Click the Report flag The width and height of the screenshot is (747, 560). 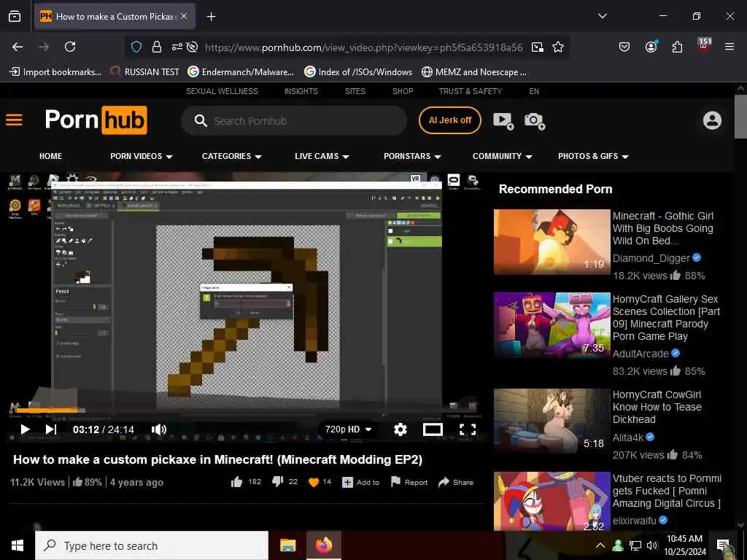pyautogui.click(x=409, y=483)
